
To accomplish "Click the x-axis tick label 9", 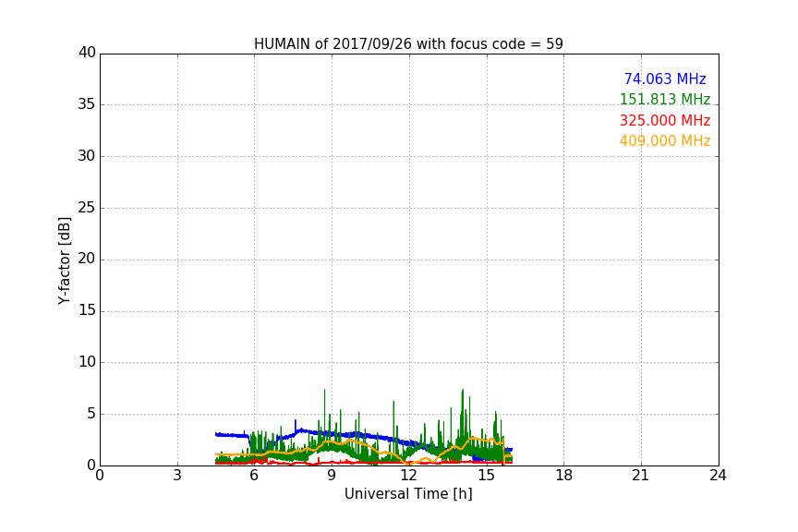I will [x=332, y=476].
